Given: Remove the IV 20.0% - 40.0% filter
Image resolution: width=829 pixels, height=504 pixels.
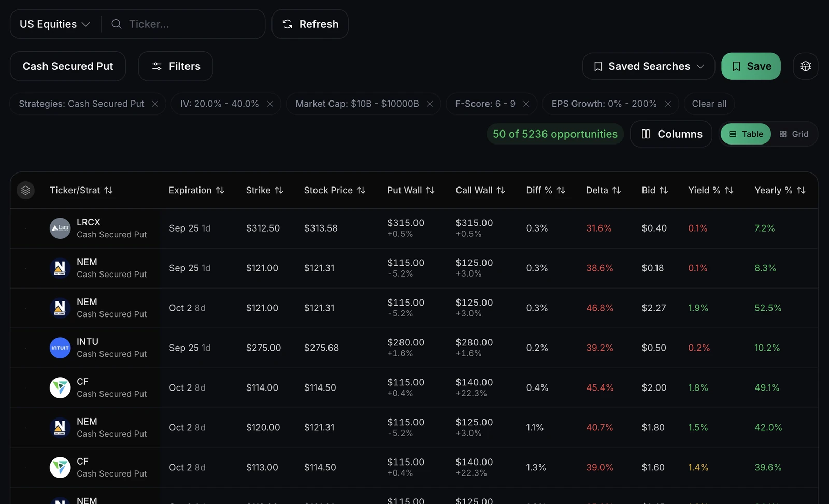Looking at the screenshot, I should coord(270,104).
